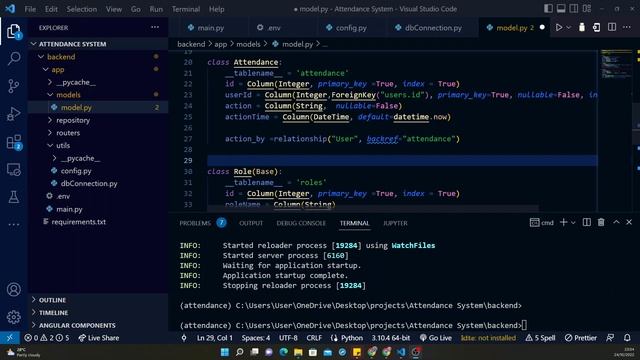Expand the Angular Components section
This screenshot has height=360, width=640.
click(x=98, y=325)
